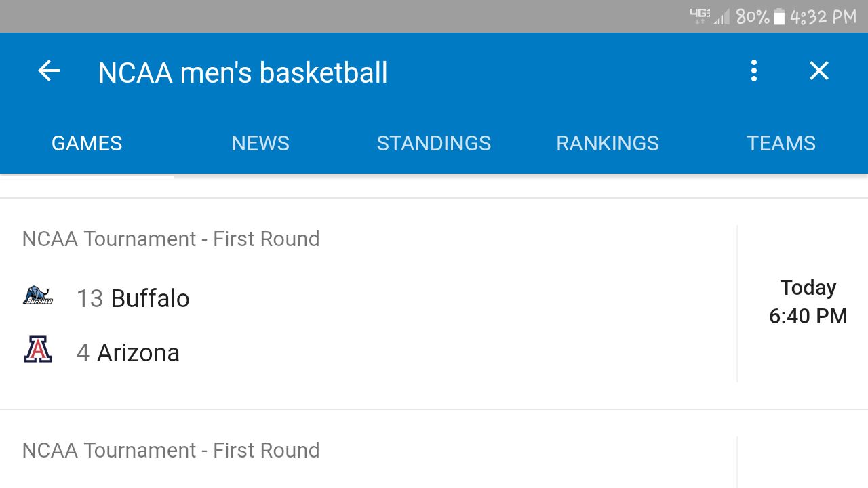Tap the Arizona Wildcats team logo

tap(38, 350)
